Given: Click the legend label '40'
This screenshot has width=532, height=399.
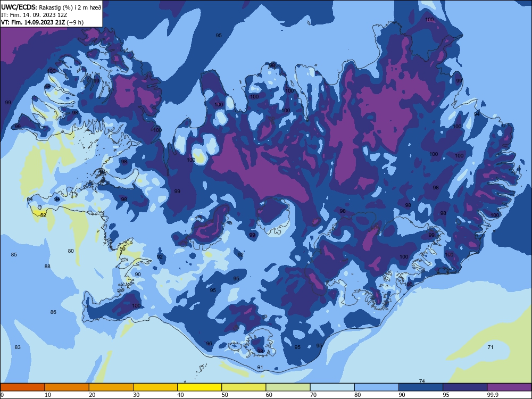Looking at the screenshot, I should (x=180, y=395).
